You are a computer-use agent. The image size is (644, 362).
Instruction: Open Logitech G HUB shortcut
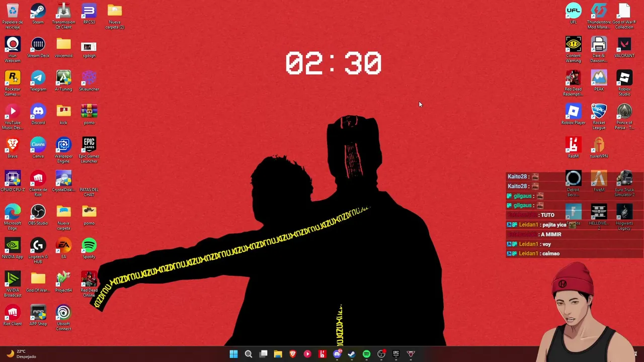[38, 251]
